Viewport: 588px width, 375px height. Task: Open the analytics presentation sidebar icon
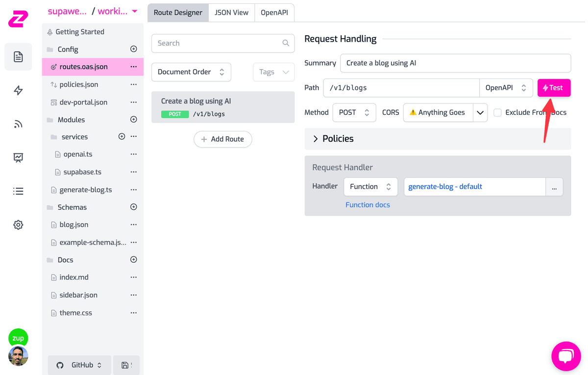(18, 157)
